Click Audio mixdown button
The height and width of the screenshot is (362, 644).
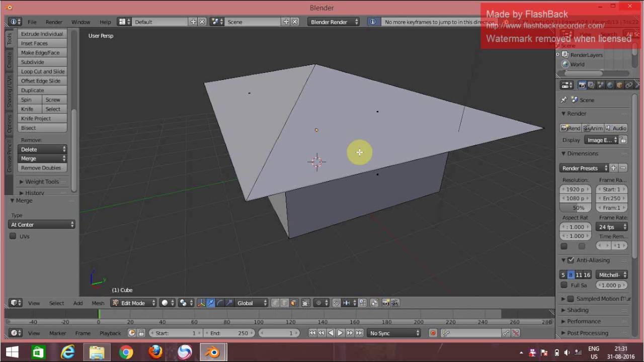pos(616,128)
